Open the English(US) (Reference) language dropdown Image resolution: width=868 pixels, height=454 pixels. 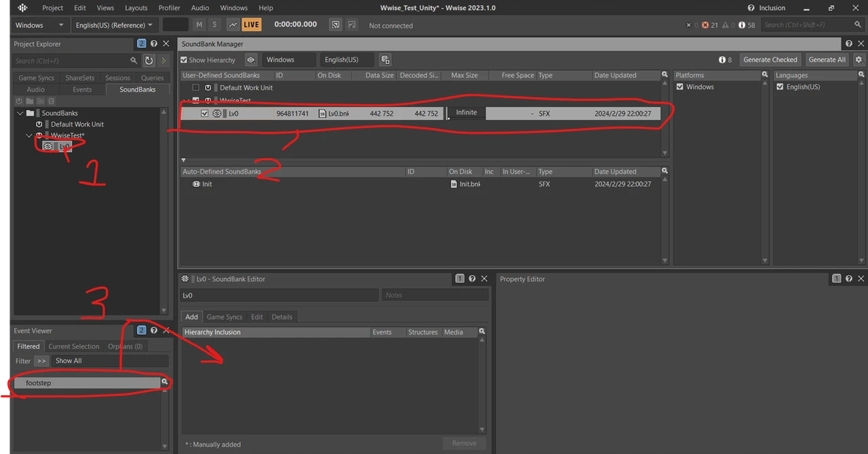[x=114, y=25]
